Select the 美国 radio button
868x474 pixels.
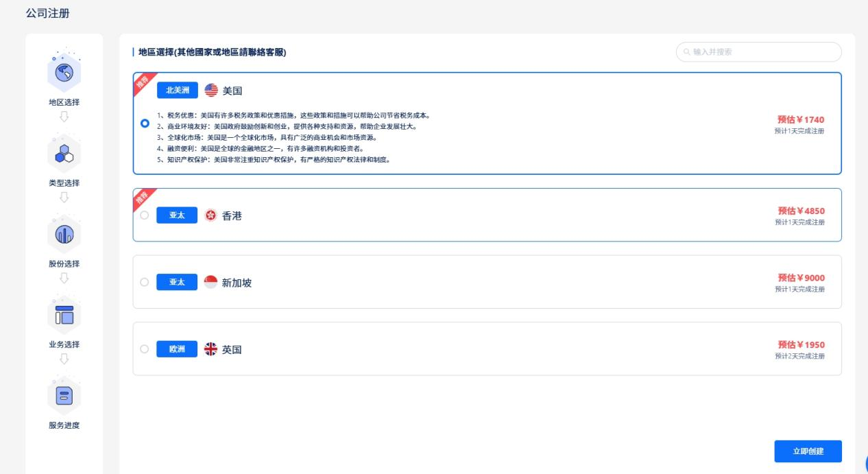tap(145, 123)
